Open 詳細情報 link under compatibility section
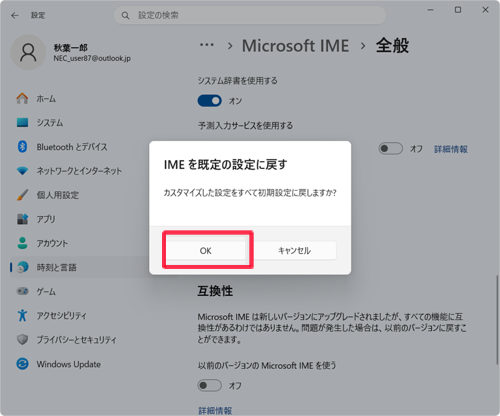The width and height of the screenshot is (500, 416). click(215, 410)
